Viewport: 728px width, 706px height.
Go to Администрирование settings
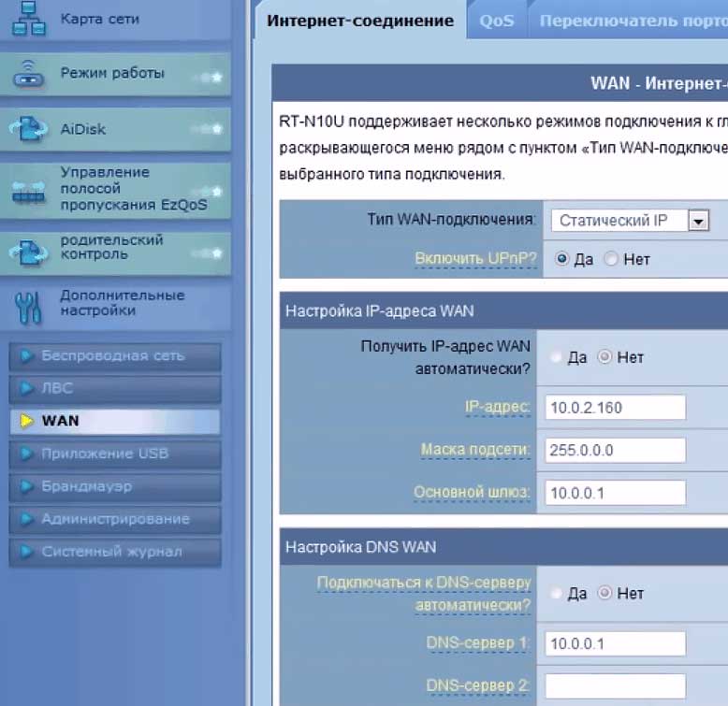[x=115, y=519]
